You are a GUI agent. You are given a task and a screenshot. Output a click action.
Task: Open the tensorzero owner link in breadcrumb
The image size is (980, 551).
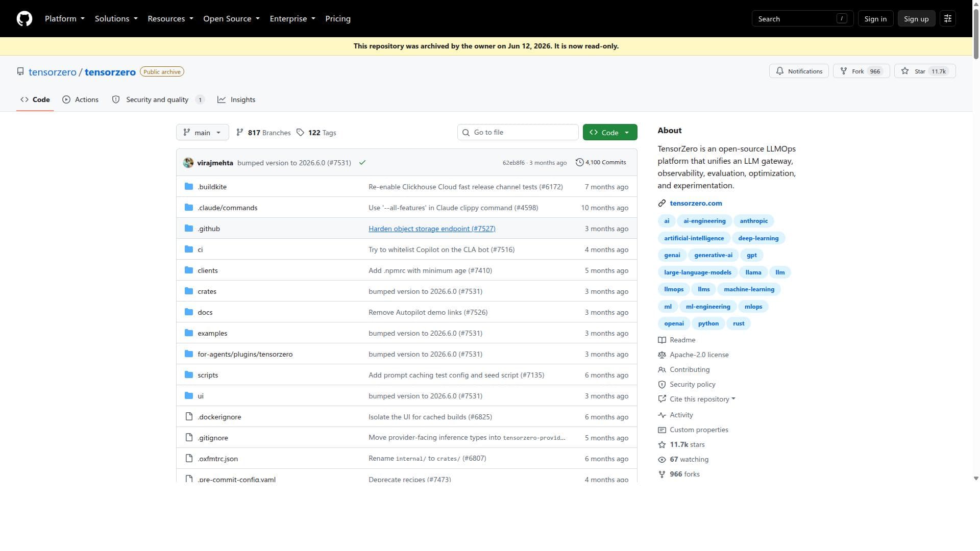click(53, 72)
